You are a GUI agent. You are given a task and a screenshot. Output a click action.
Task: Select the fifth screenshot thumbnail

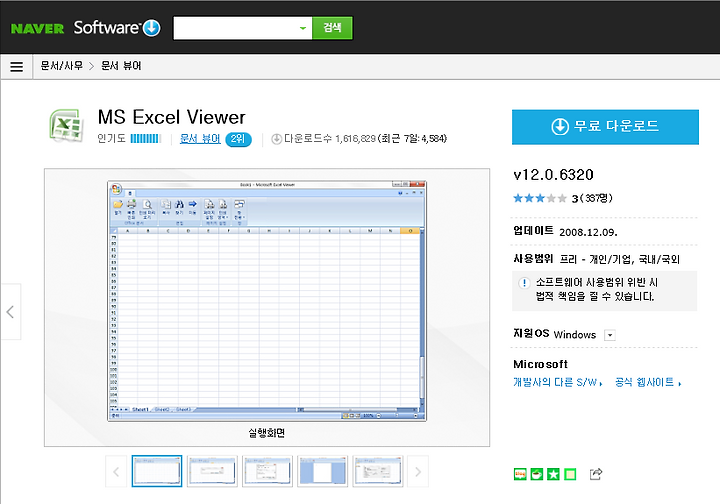click(x=377, y=471)
